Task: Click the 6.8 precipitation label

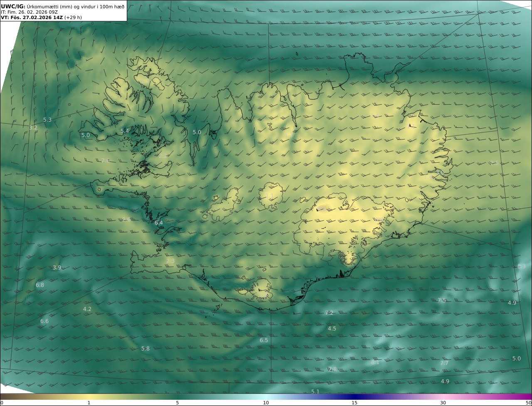Action: (40, 285)
